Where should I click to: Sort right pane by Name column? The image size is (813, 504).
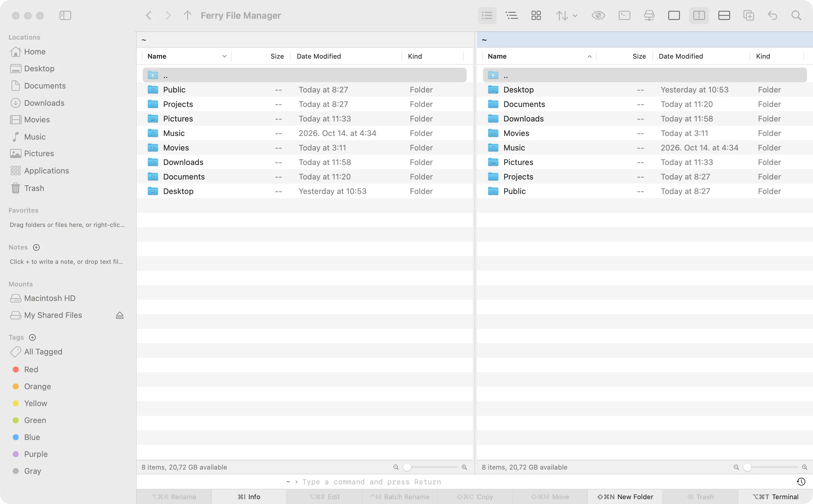(x=539, y=56)
